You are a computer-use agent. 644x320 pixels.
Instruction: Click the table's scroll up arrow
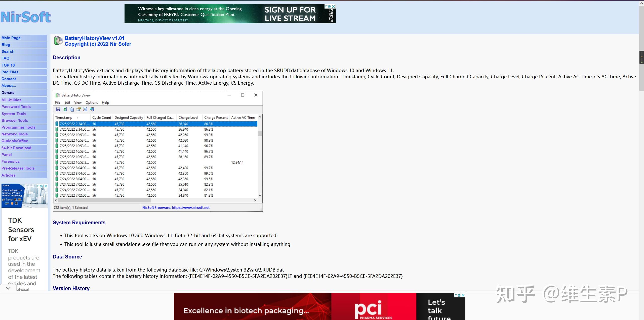pos(260,117)
